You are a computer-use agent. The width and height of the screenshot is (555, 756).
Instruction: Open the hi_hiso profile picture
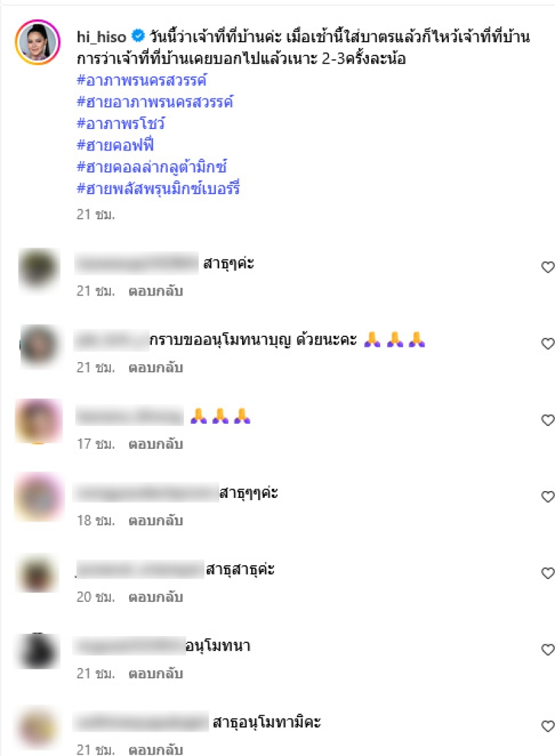pos(37,42)
